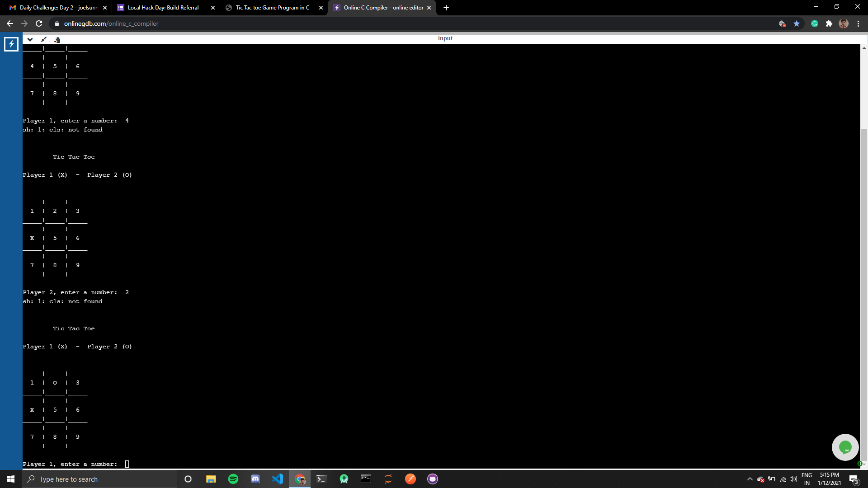868x488 pixels.
Task: Click the green chat bubble button
Action: [845, 447]
